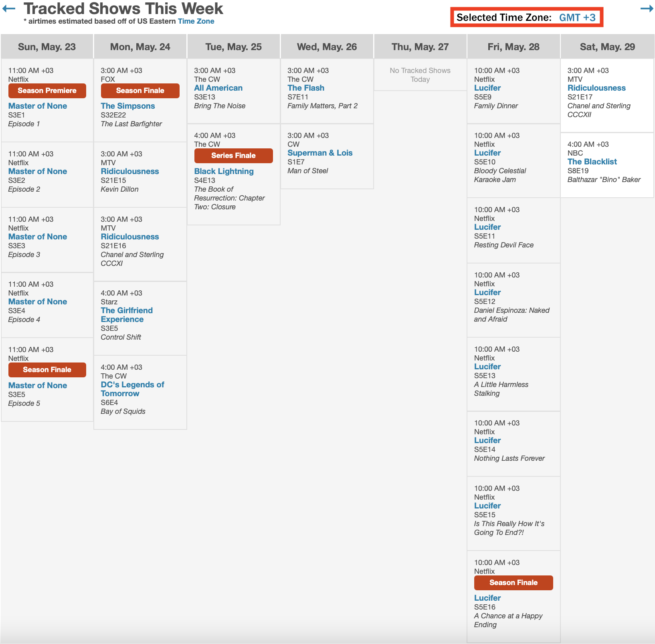Click the All American show title
The image size is (655, 644).
pyautogui.click(x=218, y=88)
